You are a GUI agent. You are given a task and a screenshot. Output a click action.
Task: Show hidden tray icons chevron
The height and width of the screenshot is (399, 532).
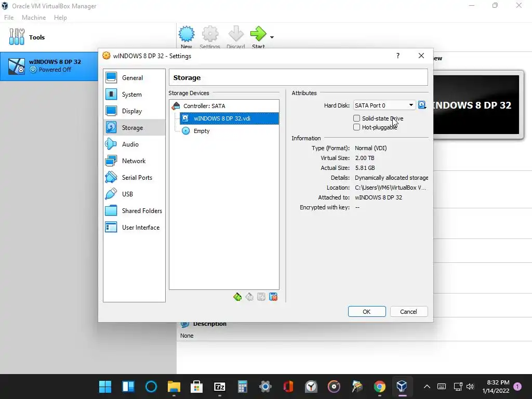(x=427, y=387)
